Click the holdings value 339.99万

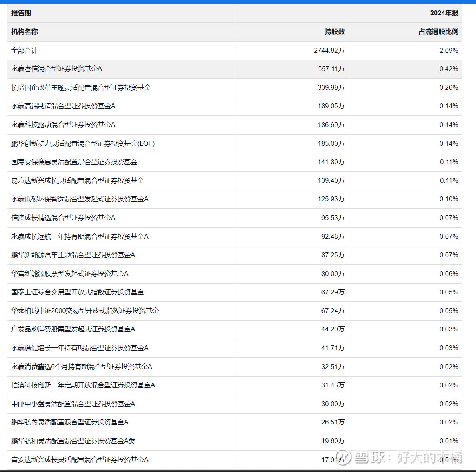click(331, 88)
